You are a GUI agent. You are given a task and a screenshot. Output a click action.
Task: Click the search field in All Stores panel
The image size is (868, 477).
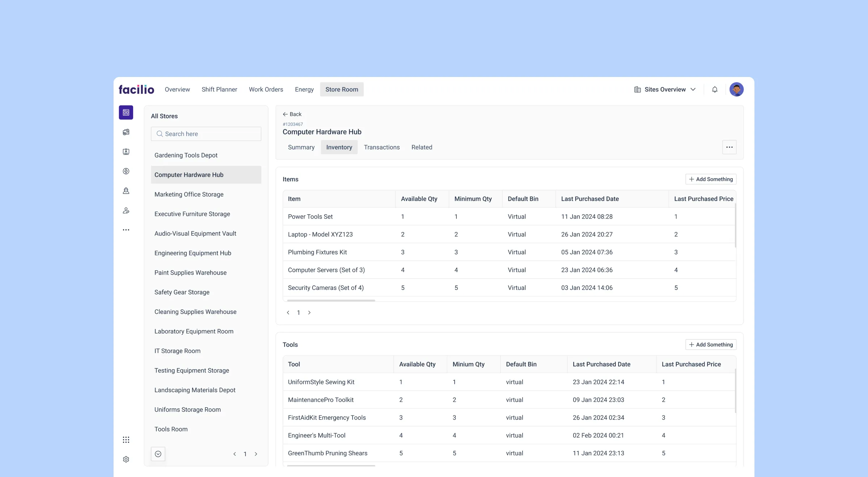pyautogui.click(x=206, y=134)
